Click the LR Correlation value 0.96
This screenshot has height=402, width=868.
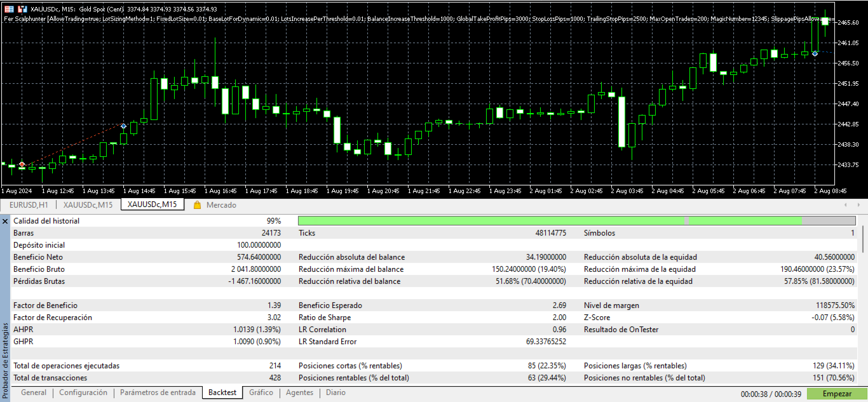pos(559,330)
